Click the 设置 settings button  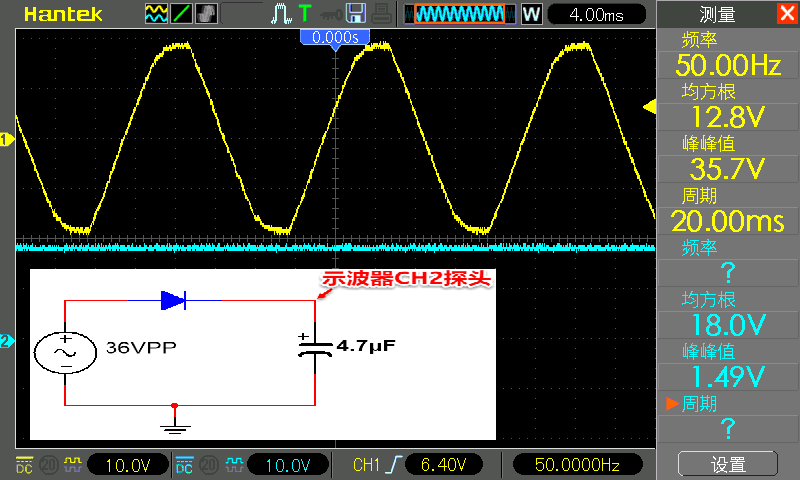pos(728,464)
